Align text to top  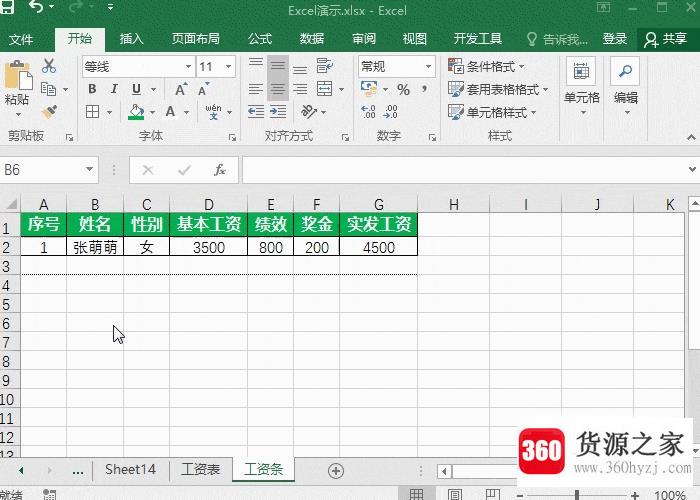click(x=256, y=63)
